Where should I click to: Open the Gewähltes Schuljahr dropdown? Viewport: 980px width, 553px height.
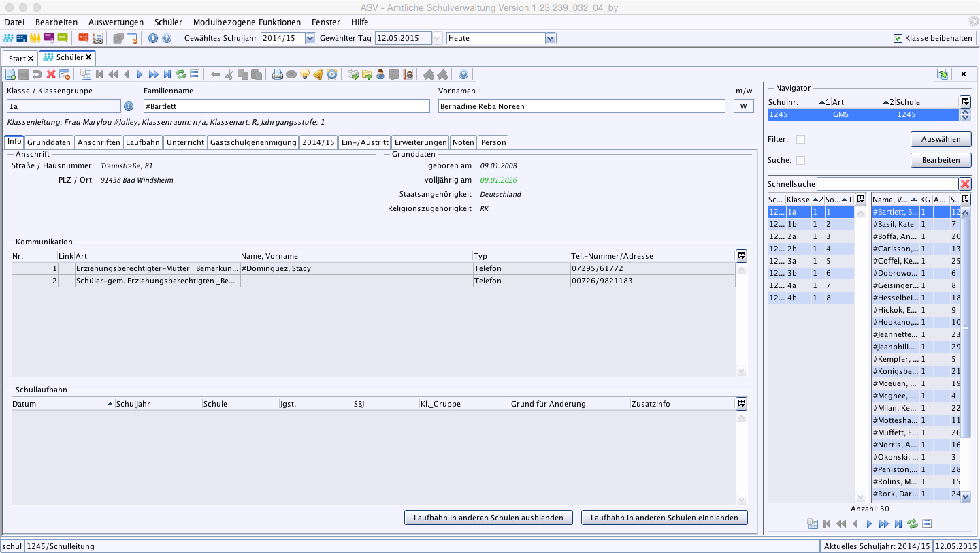point(311,38)
